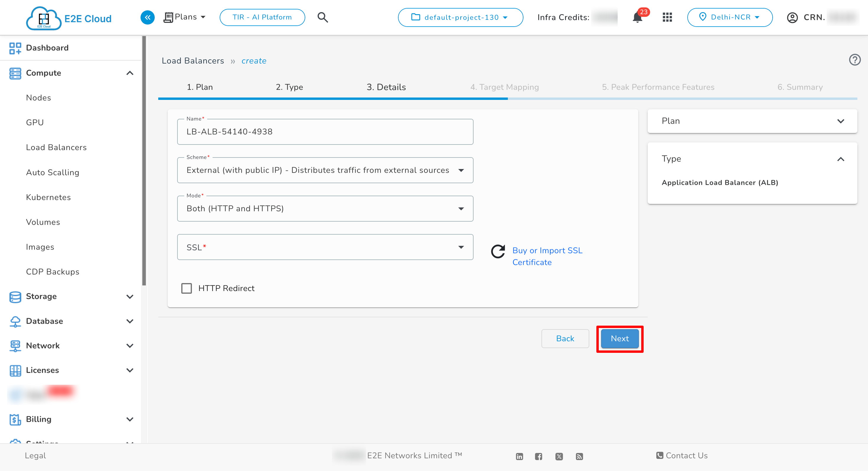Screen dimensions: 868x471
Task: Click the refresh icon beside SSL Certificate link
Action: [x=498, y=251]
